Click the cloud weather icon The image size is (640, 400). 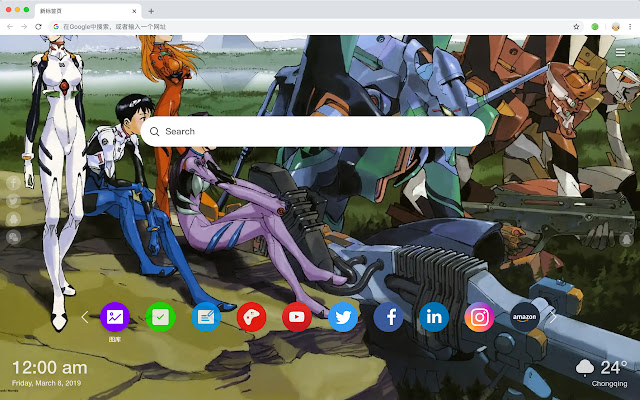click(585, 367)
